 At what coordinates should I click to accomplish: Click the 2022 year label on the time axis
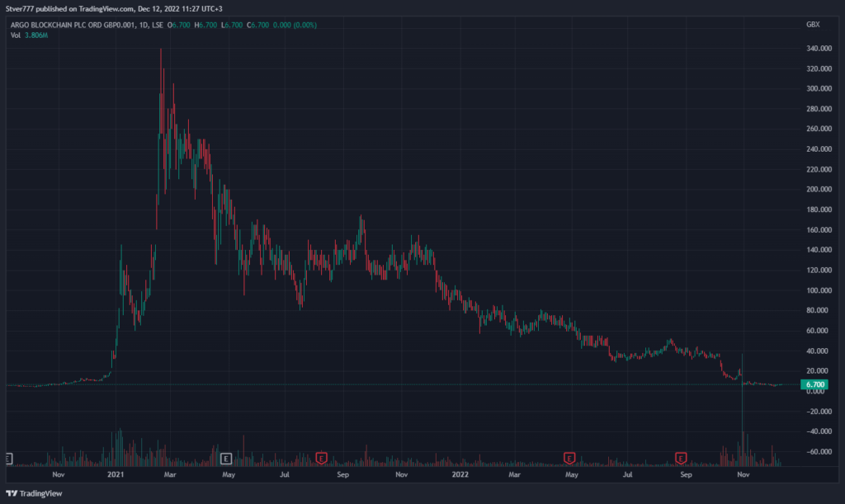coord(460,475)
